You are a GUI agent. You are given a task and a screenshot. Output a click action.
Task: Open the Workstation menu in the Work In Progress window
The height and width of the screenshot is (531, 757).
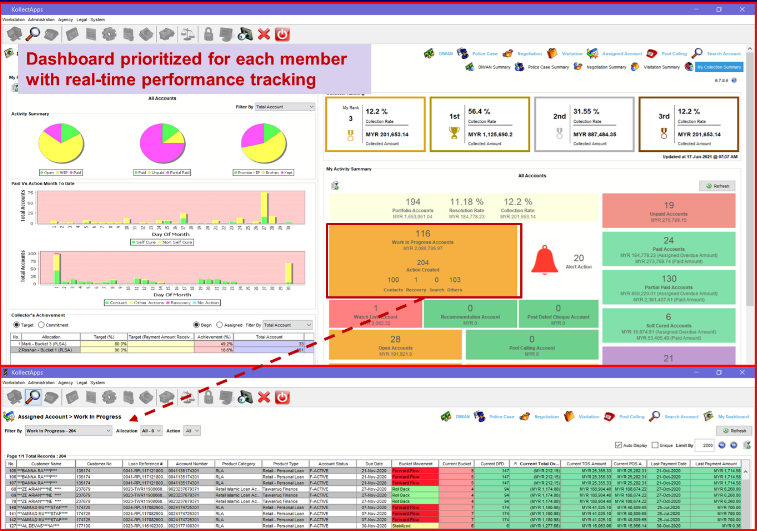[x=14, y=383]
